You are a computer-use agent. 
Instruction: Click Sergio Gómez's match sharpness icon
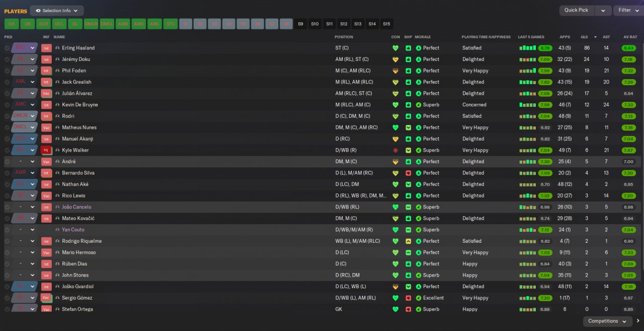coord(409,298)
